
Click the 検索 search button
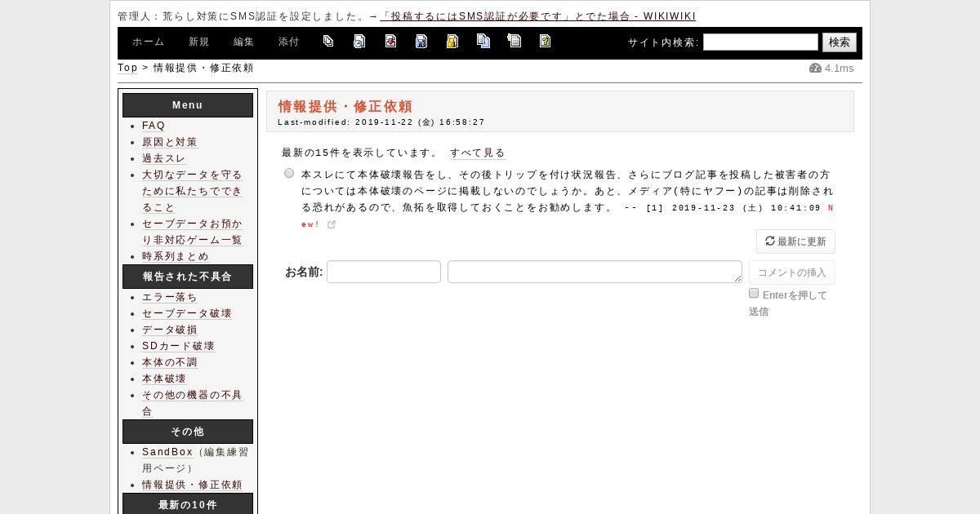pos(840,42)
